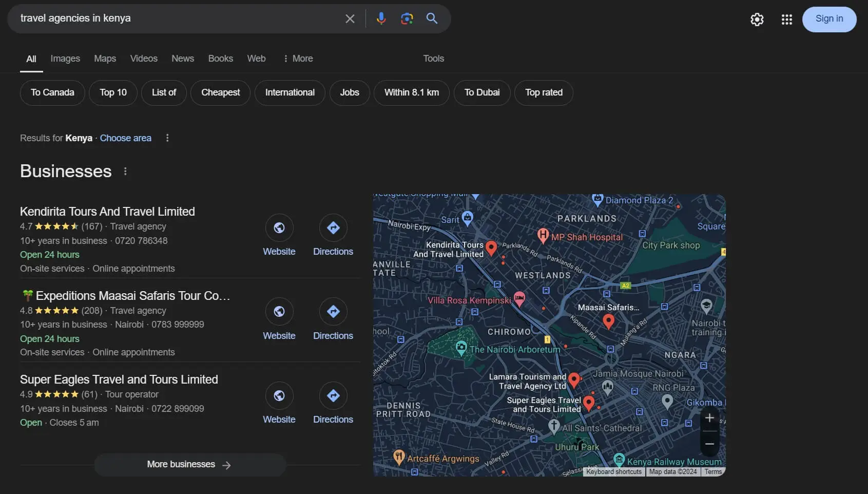
Task: Click Diamond Plaza 2 map label
Action: point(639,200)
